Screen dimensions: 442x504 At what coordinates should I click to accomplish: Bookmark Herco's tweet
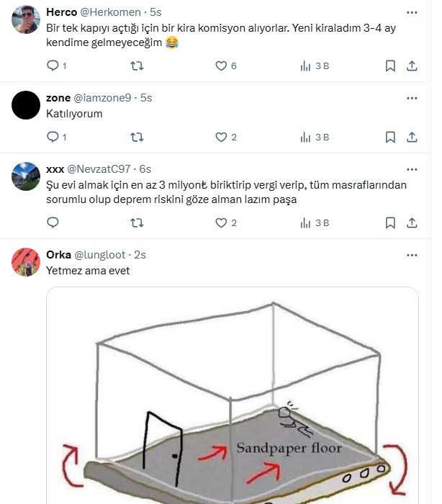click(390, 66)
